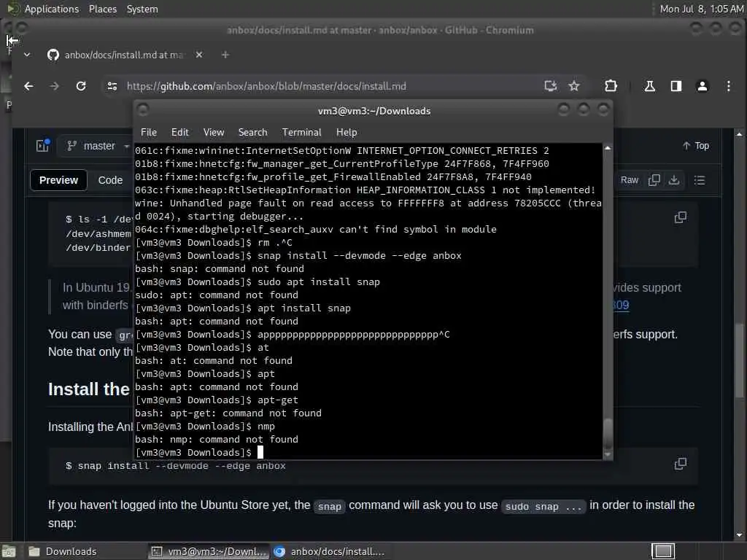Copy the snap install code block

pyautogui.click(x=681, y=464)
